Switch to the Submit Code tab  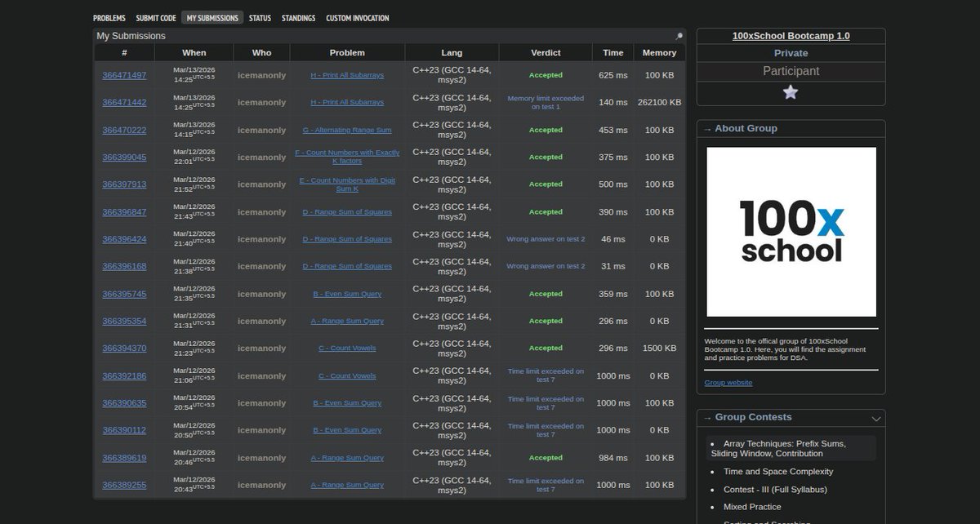coord(155,18)
